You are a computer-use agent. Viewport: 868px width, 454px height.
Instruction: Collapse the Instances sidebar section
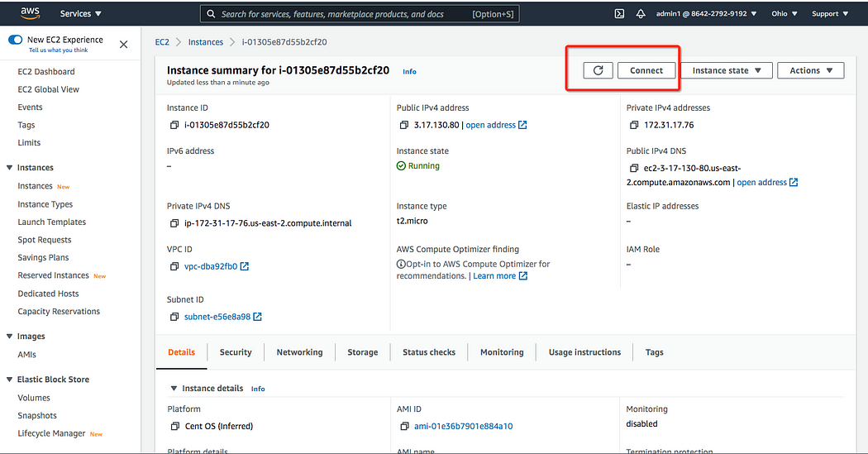[x=9, y=168]
